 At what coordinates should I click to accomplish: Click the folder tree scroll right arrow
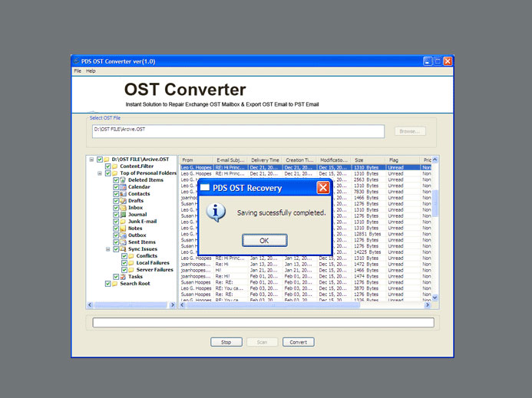[x=173, y=305]
